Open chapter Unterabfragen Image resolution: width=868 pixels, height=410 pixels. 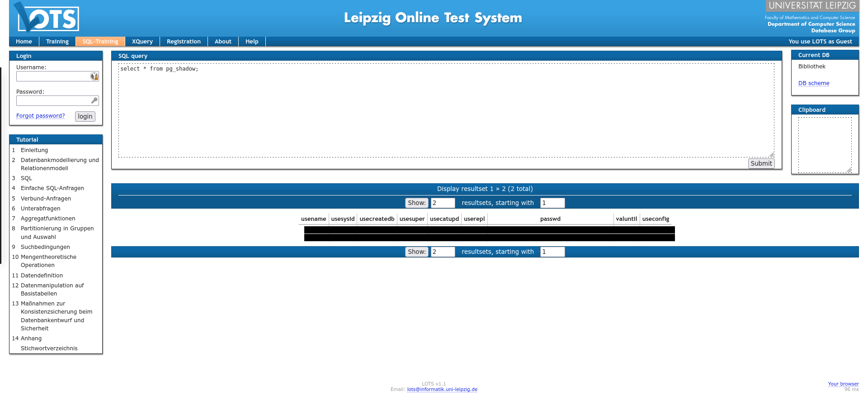click(x=40, y=209)
